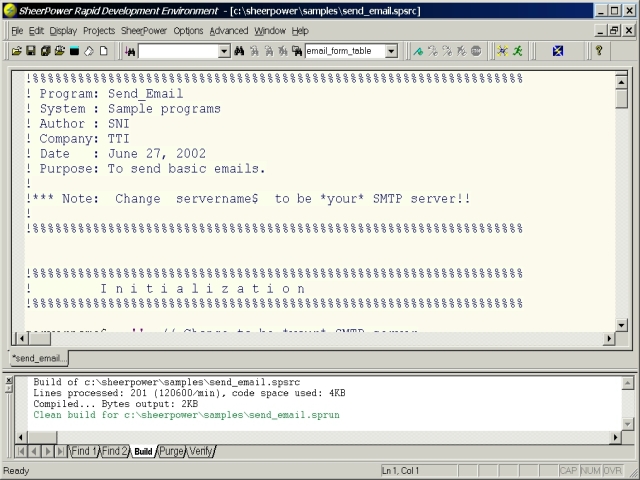This screenshot has width=640, height=480.
Task: Click the 'Clean build for' output line
Action: 186,415
